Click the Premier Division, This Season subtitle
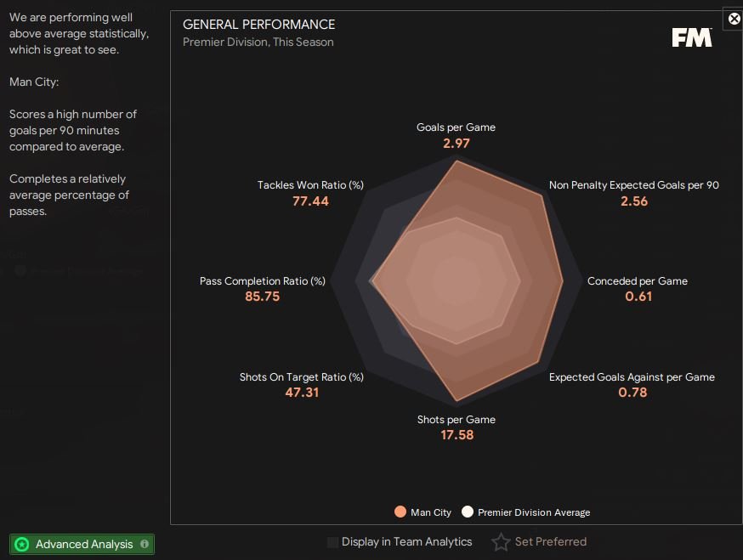The height and width of the screenshot is (560, 743). pos(258,42)
